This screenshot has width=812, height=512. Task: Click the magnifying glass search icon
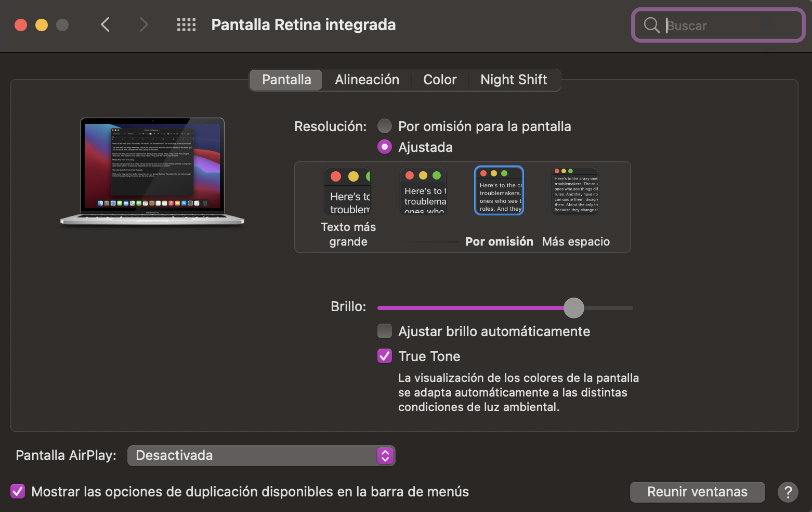tap(651, 25)
